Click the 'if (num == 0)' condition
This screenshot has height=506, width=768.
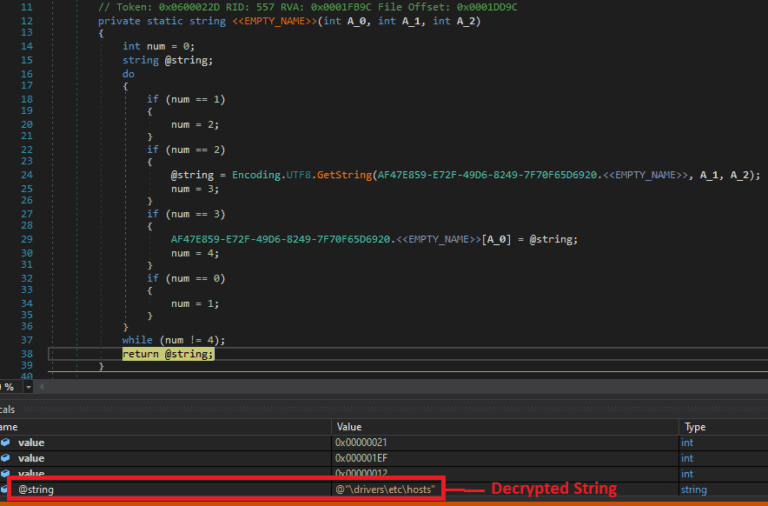186,278
